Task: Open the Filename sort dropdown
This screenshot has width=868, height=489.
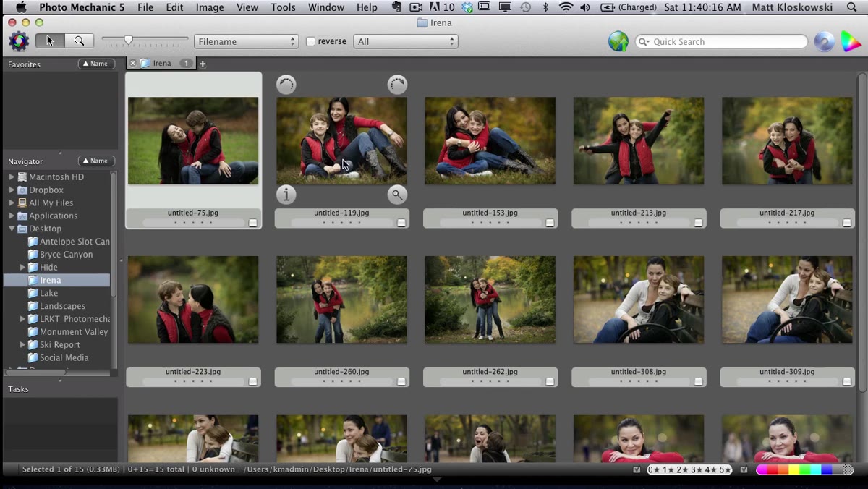Action: coord(246,41)
